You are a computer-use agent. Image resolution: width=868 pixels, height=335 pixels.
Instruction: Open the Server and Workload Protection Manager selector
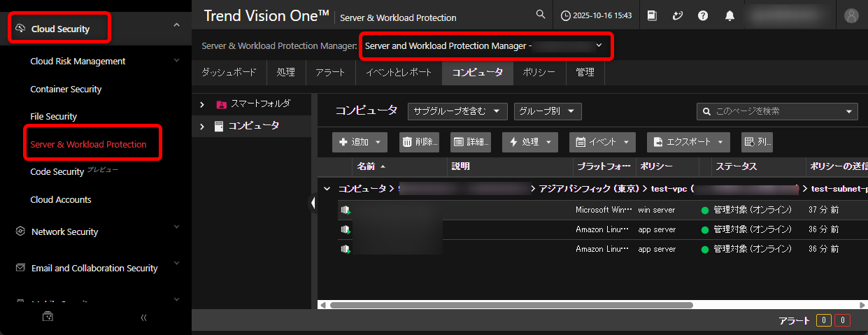[485, 46]
